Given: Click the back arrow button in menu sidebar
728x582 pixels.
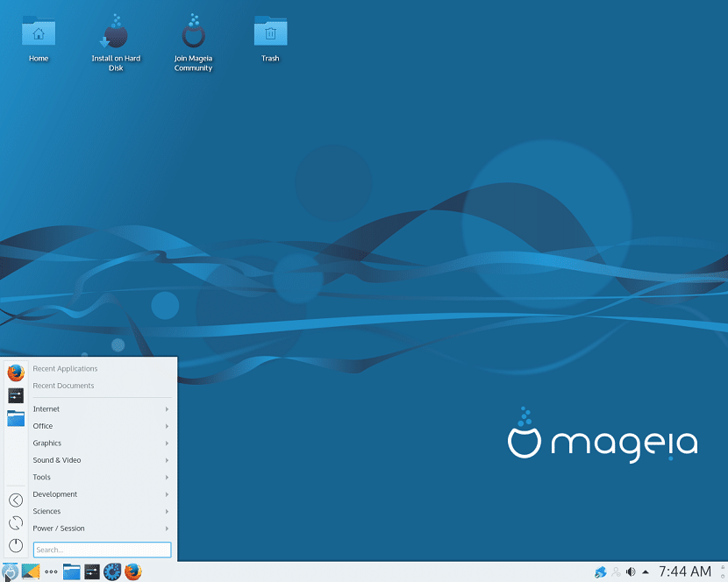Looking at the screenshot, I should click(15, 500).
